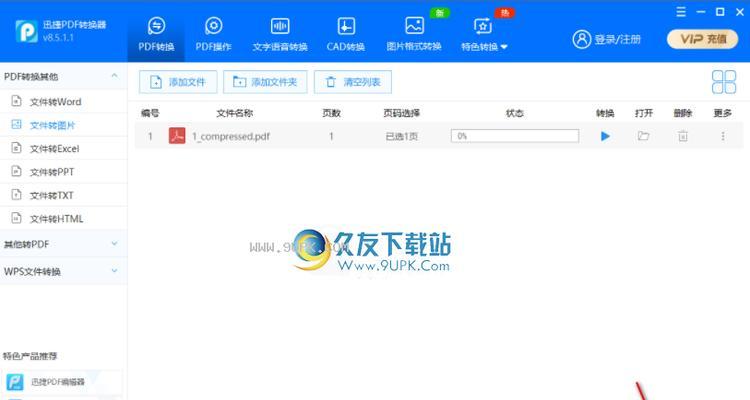The width and height of the screenshot is (750, 400).
Task: Expand the 其他转PDF section
Action: tap(63, 244)
